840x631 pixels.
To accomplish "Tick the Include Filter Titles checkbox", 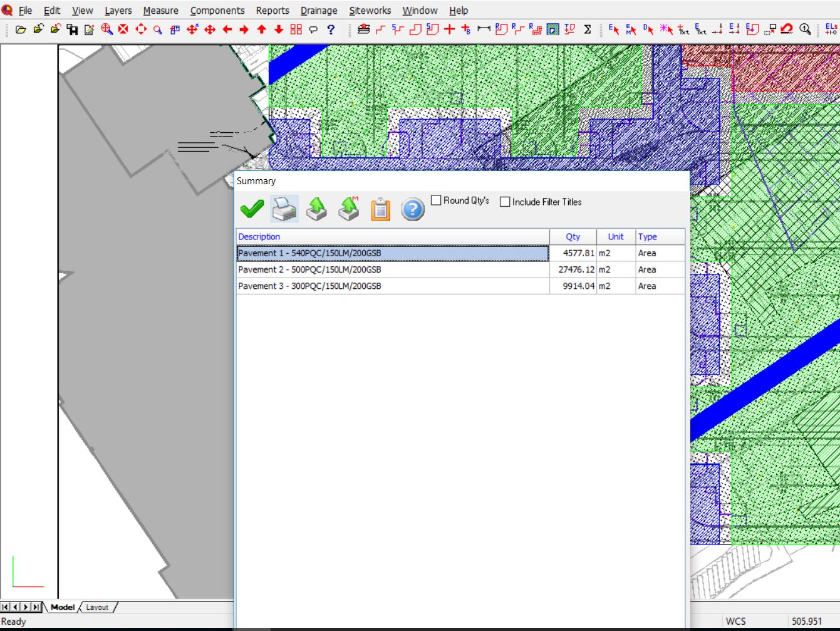I will click(x=505, y=202).
